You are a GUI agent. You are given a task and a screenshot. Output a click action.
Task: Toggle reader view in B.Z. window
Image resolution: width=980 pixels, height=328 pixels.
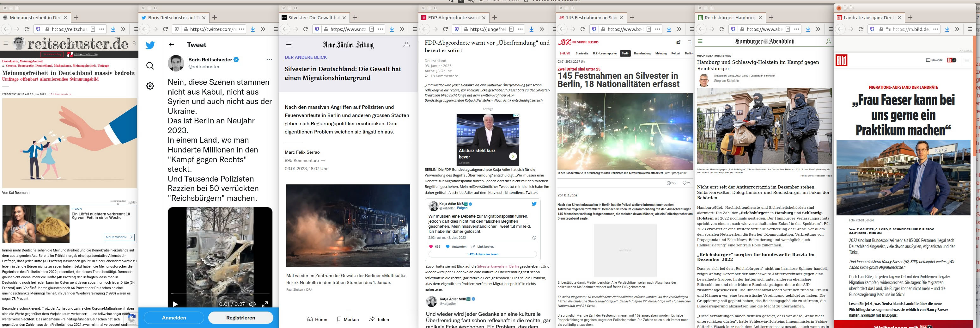[x=648, y=29]
